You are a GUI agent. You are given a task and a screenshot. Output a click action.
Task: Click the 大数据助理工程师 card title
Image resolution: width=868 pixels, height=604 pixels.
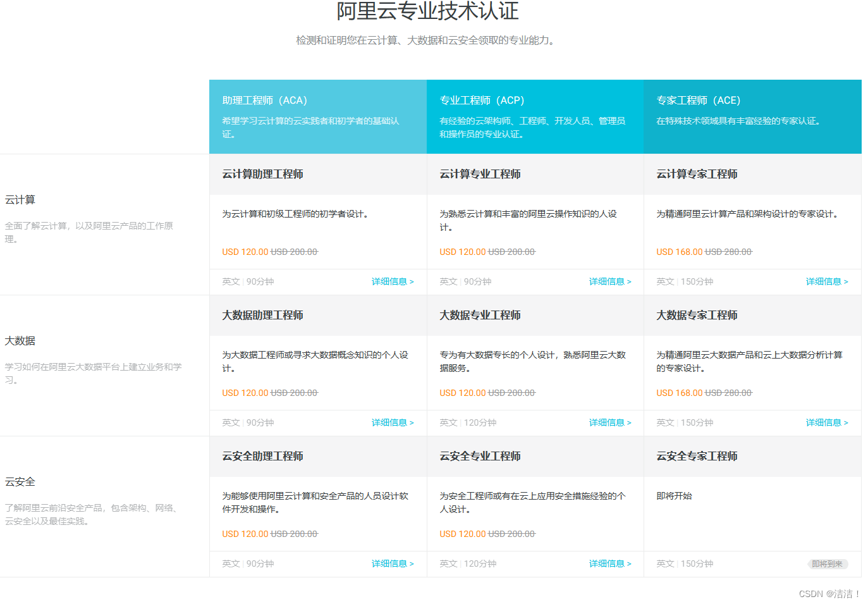pos(262,315)
